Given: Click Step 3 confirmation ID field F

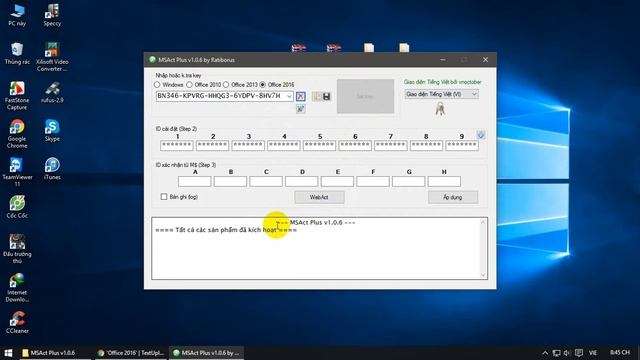Looking at the screenshot, I should coord(373,181).
